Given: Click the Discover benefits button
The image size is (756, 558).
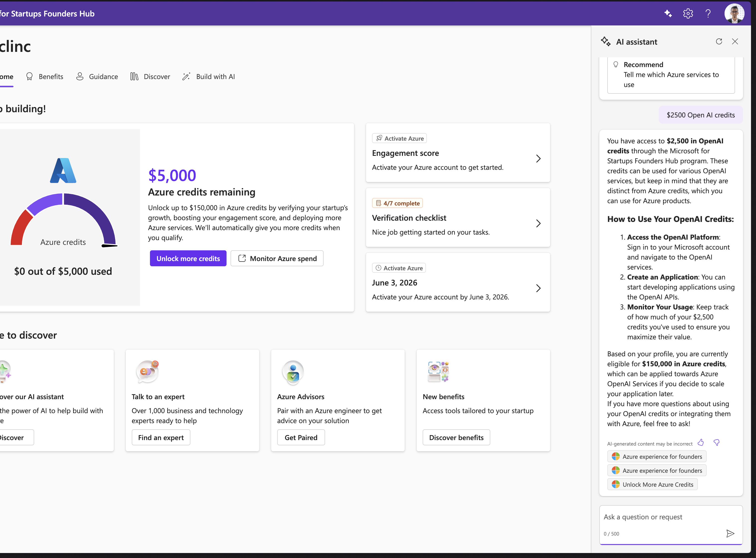Looking at the screenshot, I should click(456, 437).
